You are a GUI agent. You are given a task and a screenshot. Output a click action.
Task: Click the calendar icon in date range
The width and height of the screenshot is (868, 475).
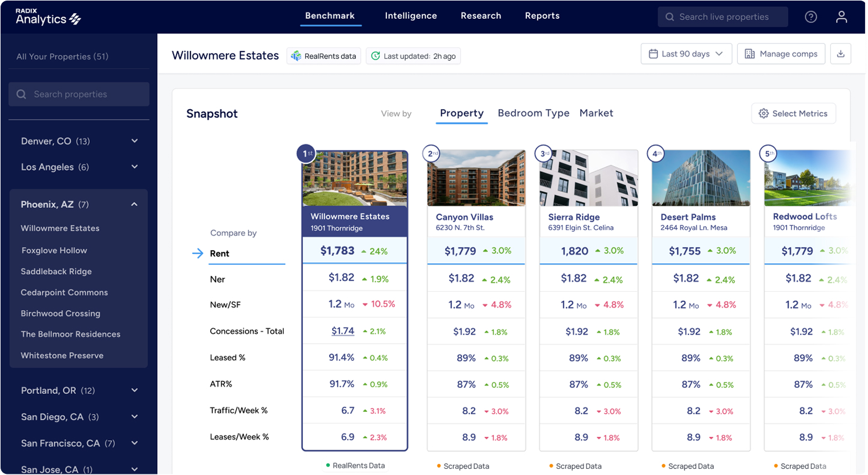point(653,54)
